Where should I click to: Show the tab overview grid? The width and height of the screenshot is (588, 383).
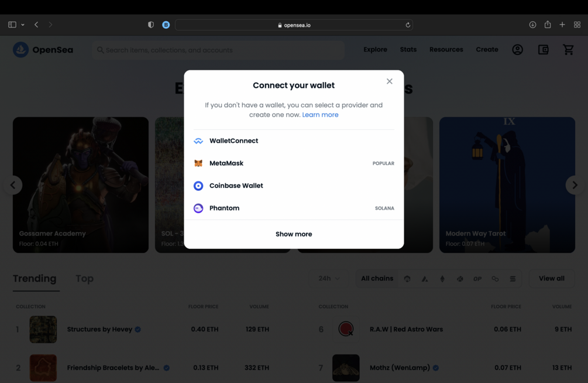[577, 25]
